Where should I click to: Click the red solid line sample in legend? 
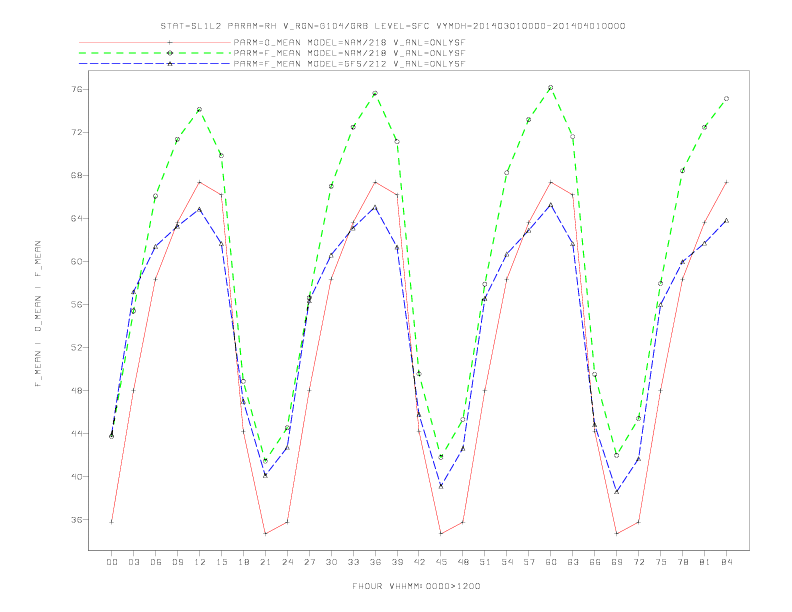click(x=155, y=42)
